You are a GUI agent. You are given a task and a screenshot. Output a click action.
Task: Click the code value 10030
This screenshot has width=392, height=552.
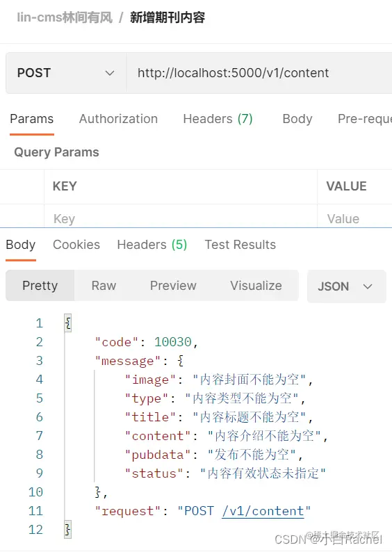pos(173,342)
